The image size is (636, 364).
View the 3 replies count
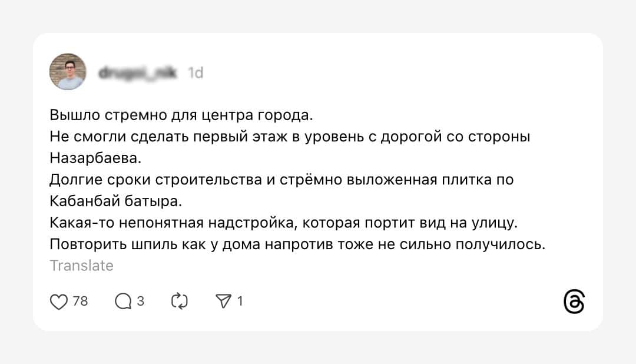(x=140, y=301)
